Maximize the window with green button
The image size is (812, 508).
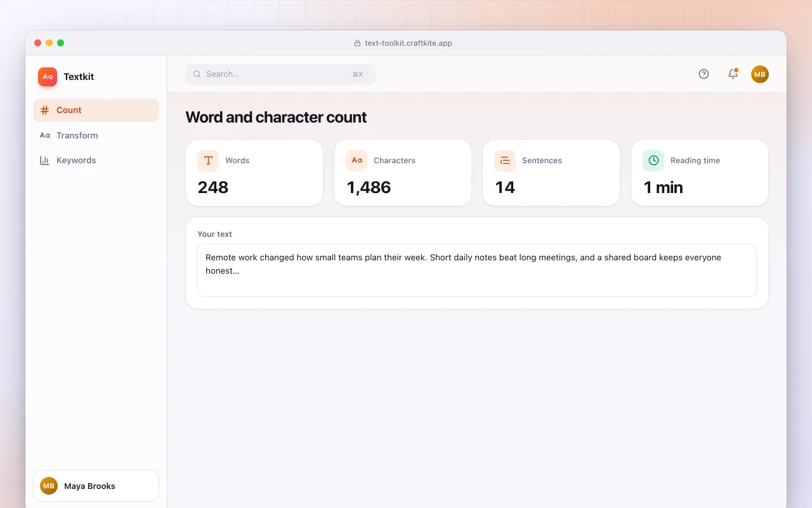[61, 43]
